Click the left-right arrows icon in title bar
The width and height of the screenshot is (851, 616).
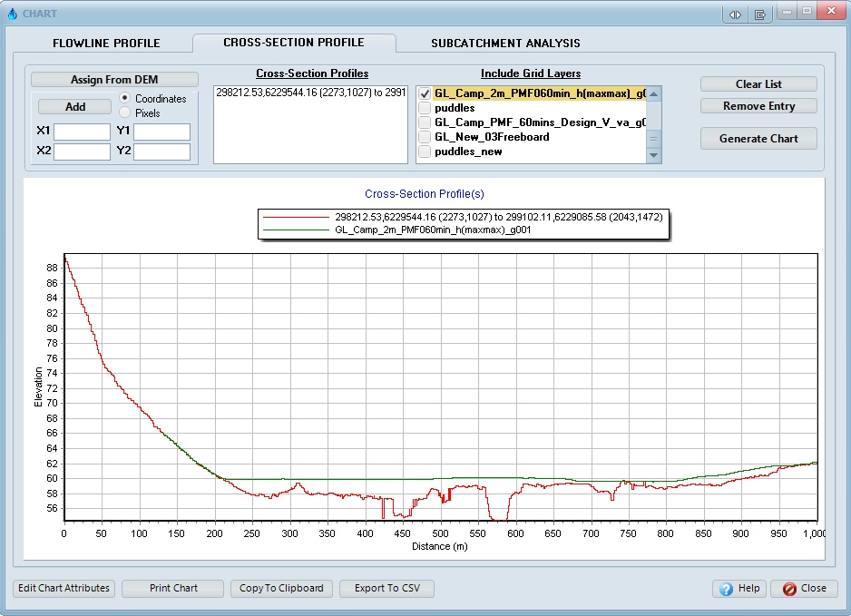click(735, 14)
